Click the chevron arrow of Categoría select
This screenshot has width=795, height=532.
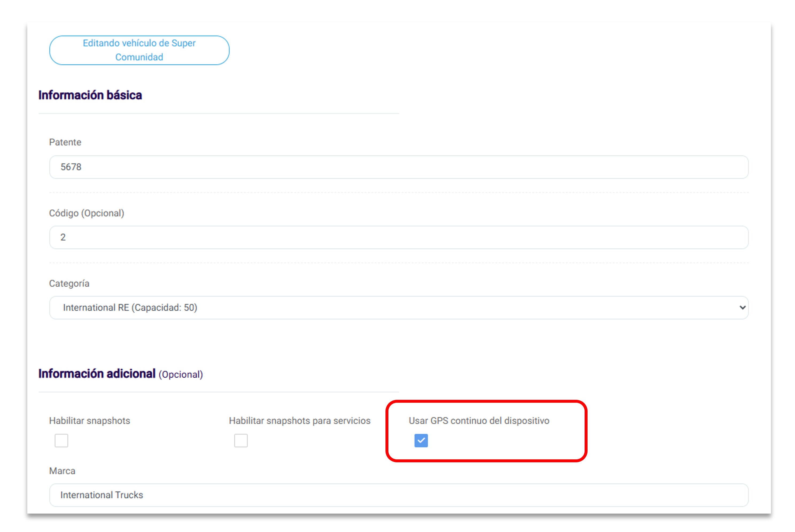point(742,307)
